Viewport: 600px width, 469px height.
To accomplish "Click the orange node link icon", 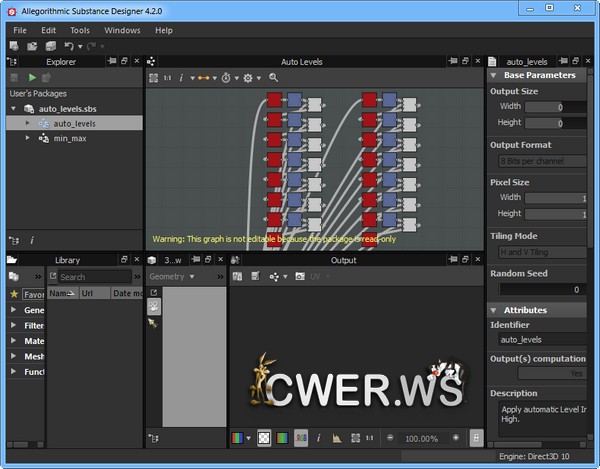I will point(203,78).
